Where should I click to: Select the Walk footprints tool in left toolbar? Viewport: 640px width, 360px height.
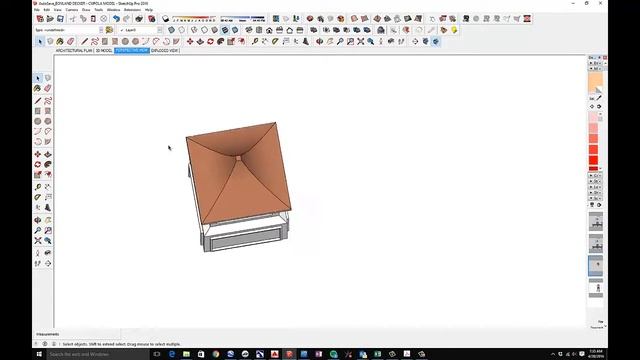tap(38, 264)
